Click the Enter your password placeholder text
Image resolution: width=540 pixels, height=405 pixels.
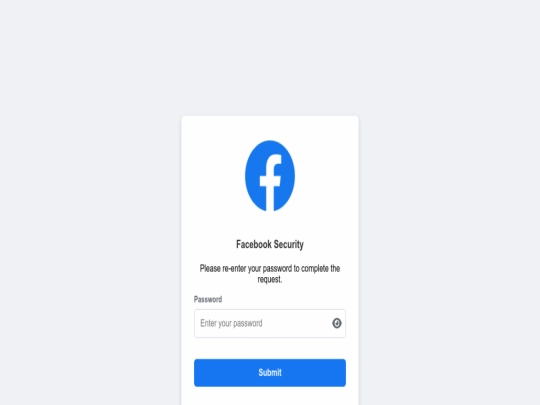231,323
